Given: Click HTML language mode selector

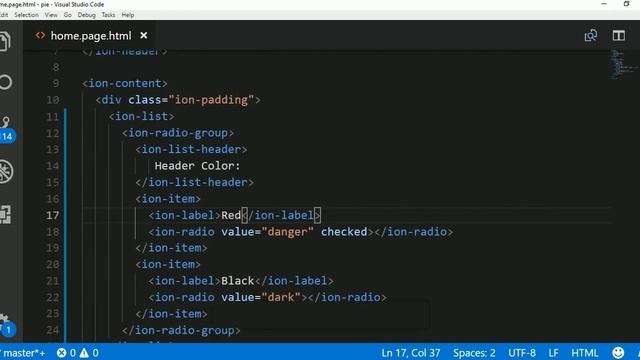Looking at the screenshot, I should point(584,353).
